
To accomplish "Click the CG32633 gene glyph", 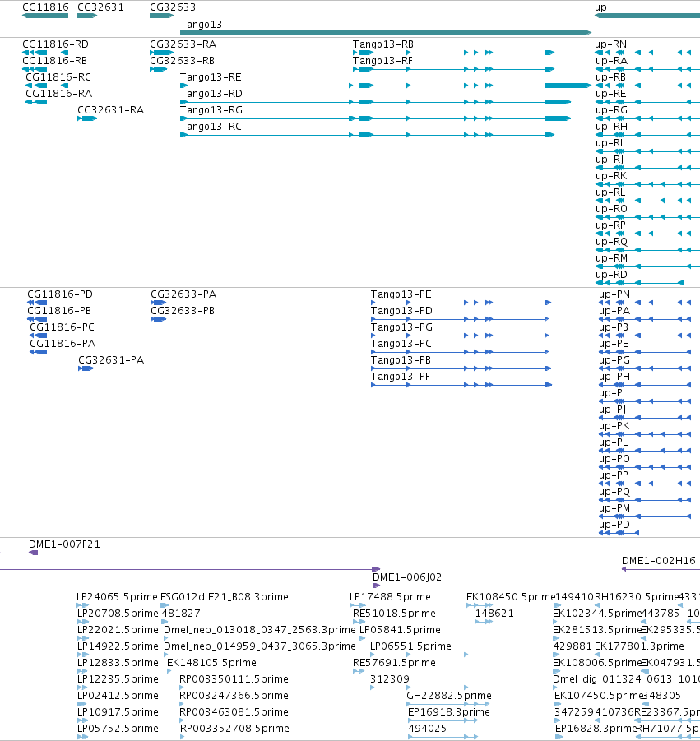I will point(162,16).
